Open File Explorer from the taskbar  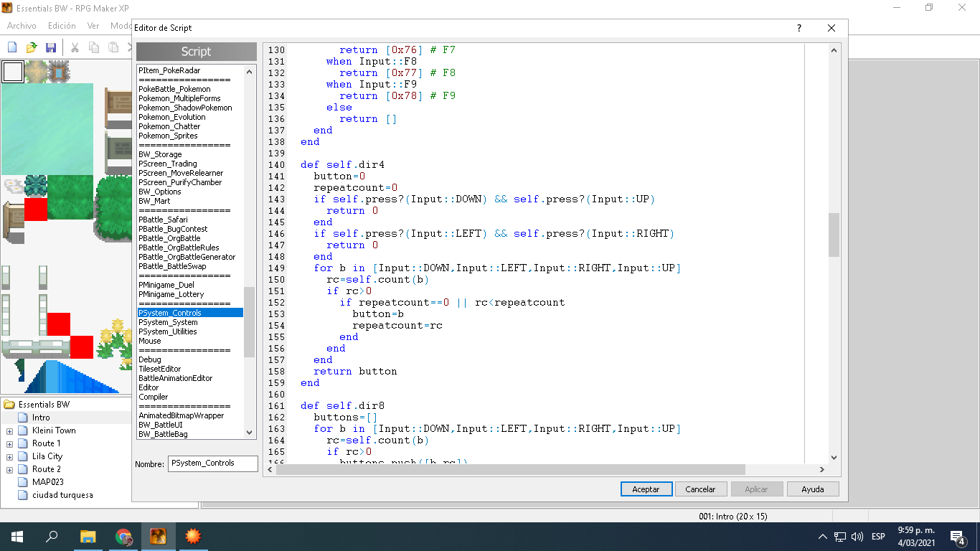click(88, 537)
